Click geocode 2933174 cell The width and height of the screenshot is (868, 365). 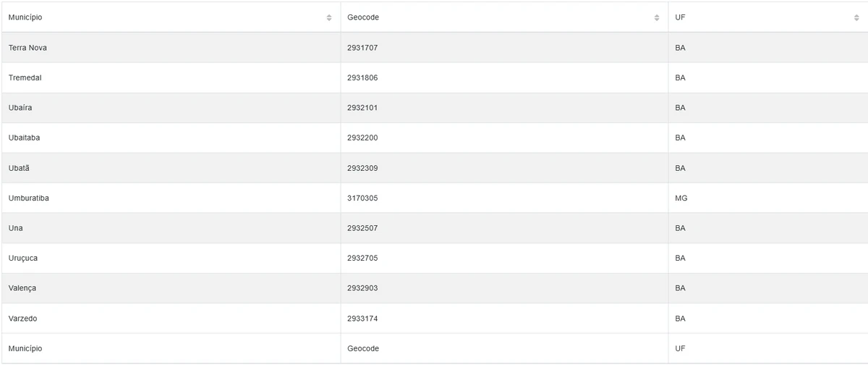362,319
